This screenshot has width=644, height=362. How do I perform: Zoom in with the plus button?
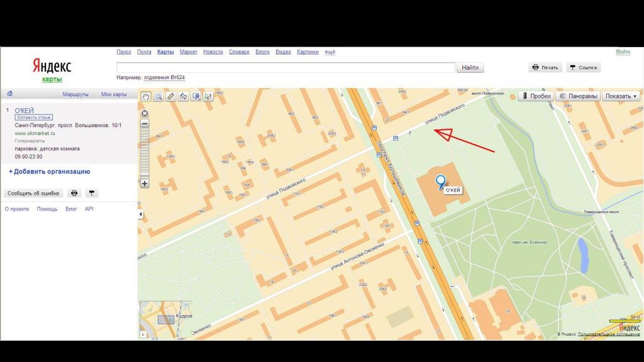coord(145,184)
